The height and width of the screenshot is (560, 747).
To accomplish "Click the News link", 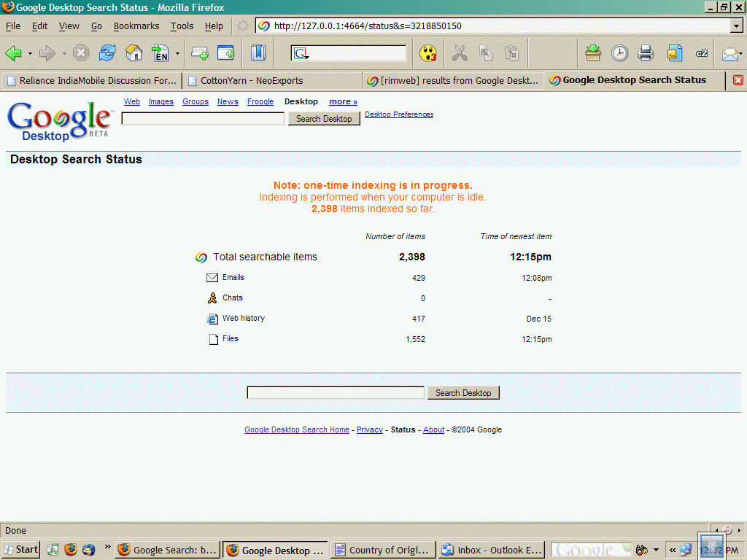I will coord(228,101).
